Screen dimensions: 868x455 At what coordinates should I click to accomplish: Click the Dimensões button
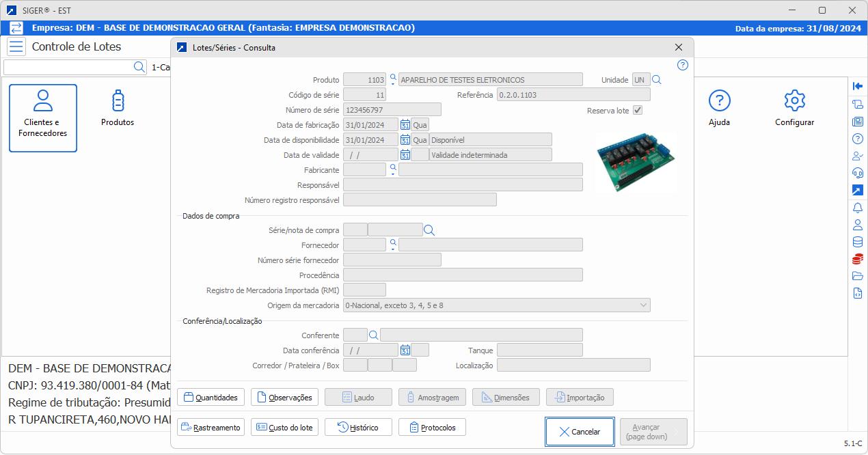506,397
